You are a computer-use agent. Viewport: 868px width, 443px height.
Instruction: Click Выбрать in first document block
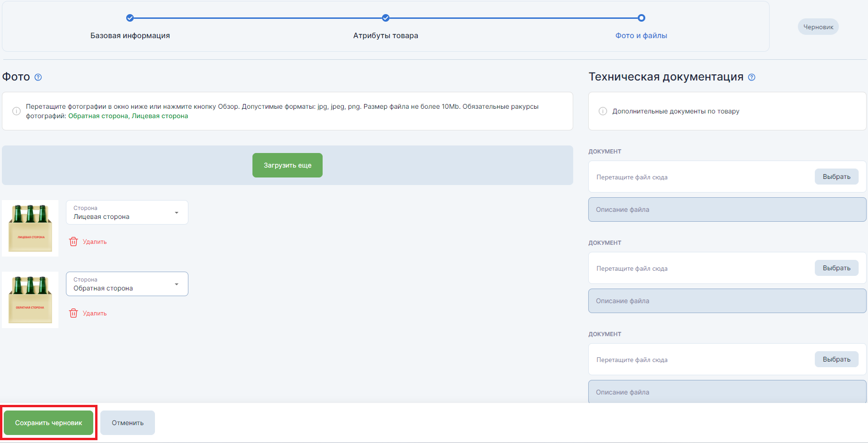pos(836,177)
